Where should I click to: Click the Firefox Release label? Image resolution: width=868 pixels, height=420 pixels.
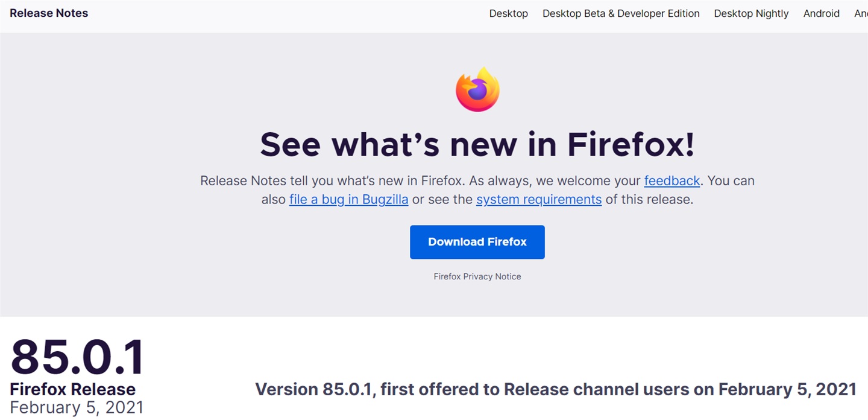coord(73,389)
